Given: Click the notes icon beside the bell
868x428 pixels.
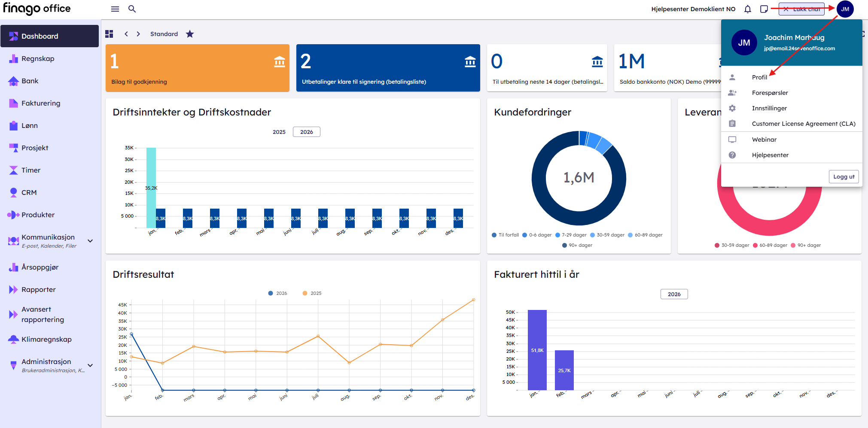Looking at the screenshot, I should pyautogui.click(x=764, y=9).
